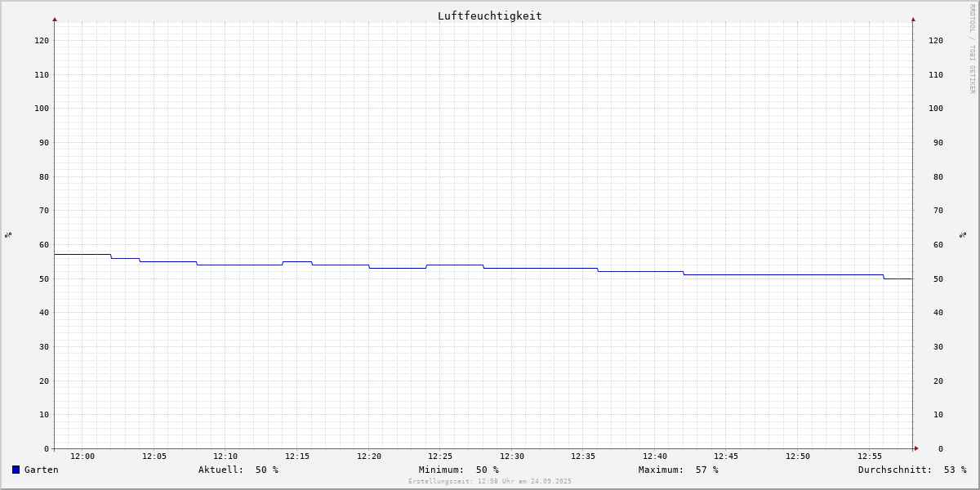The width and height of the screenshot is (980, 490).
Task: Click the 50 label on the right axis
Action: coord(938,278)
